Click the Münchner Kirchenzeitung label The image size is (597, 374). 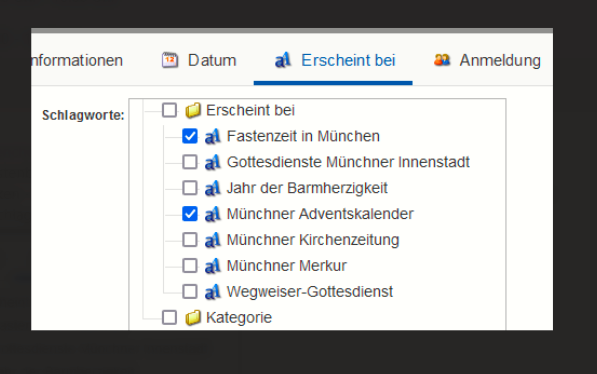click(x=313, y=240)
